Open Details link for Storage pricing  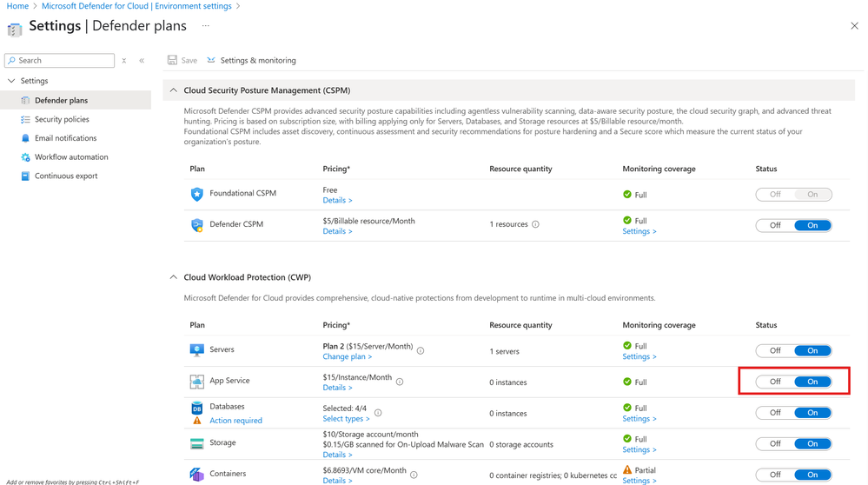tap(337, 455)
